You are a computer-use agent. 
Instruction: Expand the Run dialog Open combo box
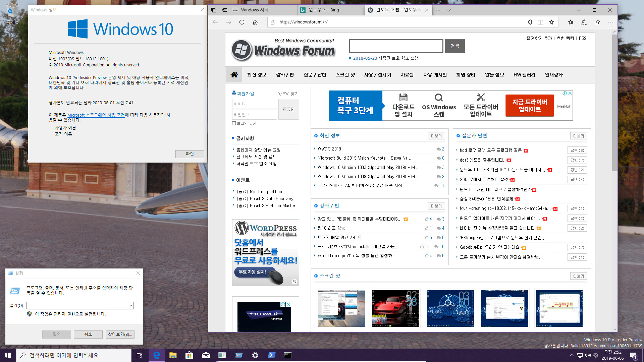[x=130, y=305]
